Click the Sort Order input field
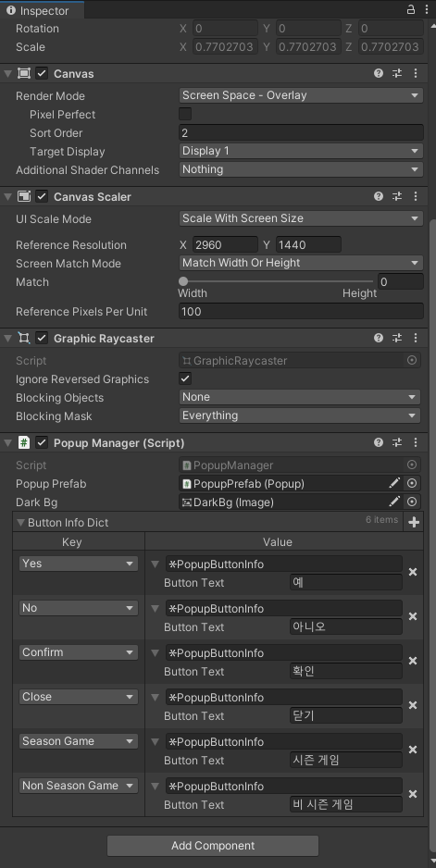 point(301,132)
